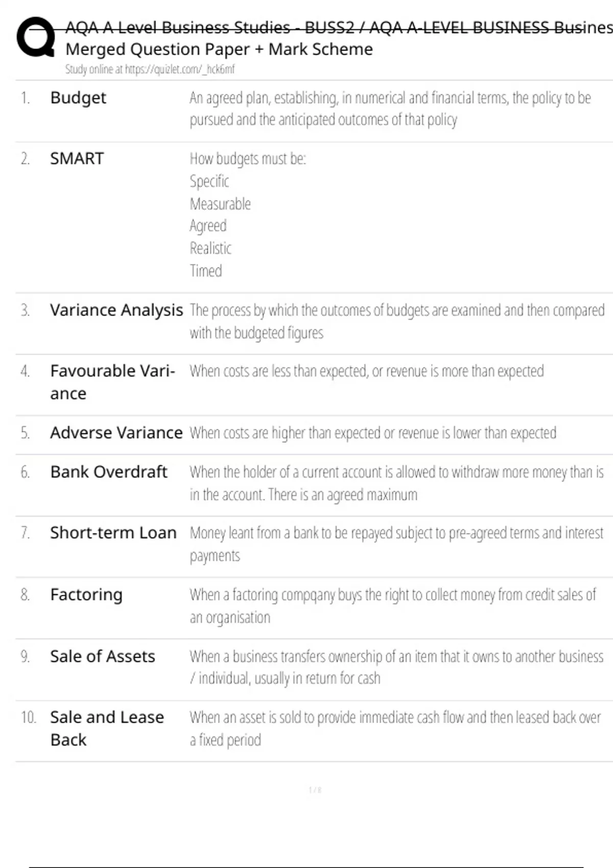
Task: Select the Sale and Lease Back term
Action: (x=106, y=728)
